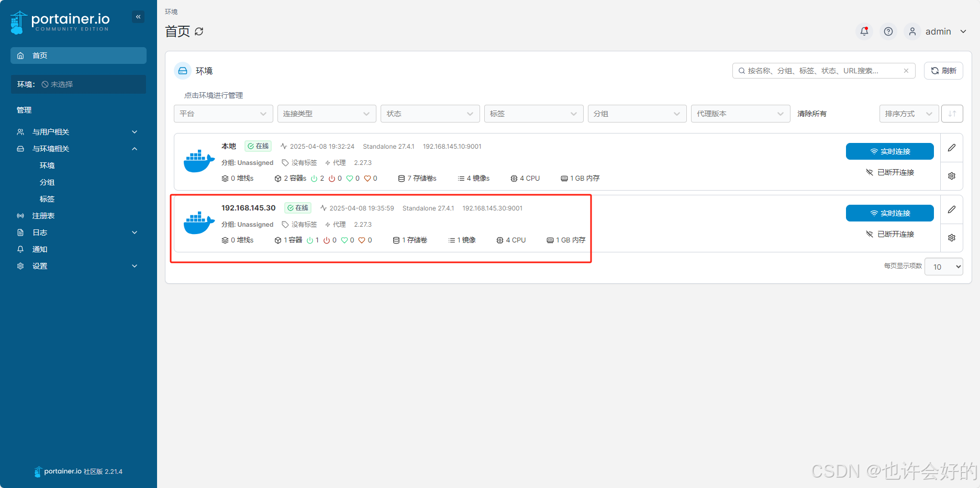The image size is (980, 488).
Task: Open 标签 submenu item in sidebar
Action: [x=47, y=199]
